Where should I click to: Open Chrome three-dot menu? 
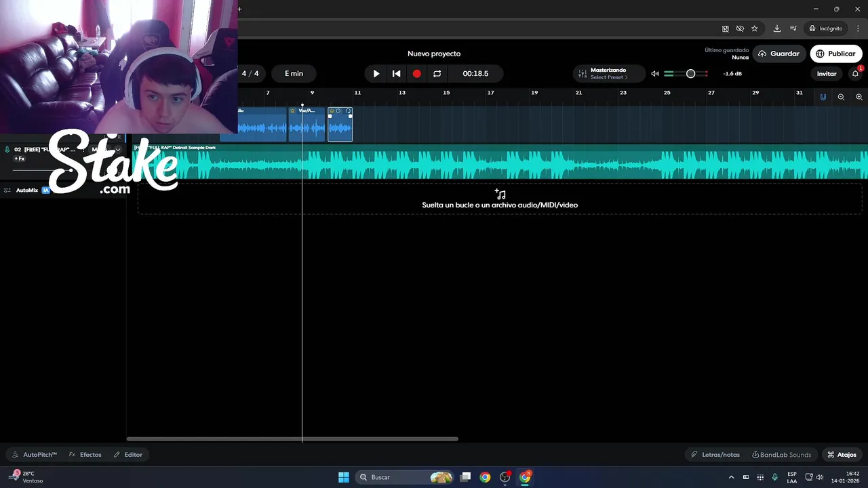(x=859, y=28)
